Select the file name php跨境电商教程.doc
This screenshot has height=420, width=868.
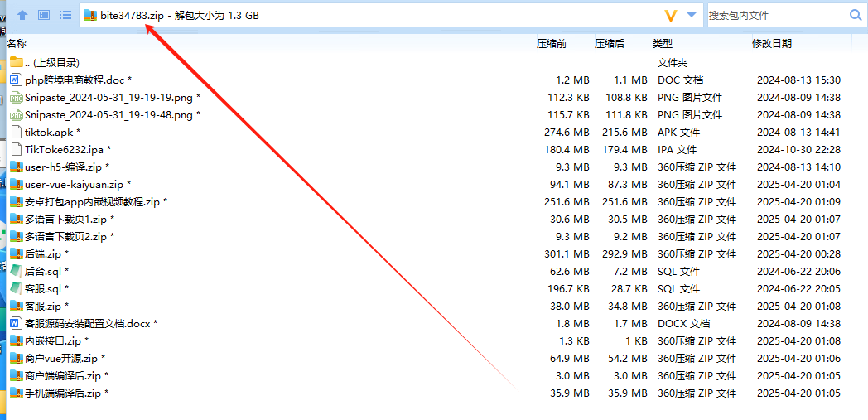tap(75, 80)
